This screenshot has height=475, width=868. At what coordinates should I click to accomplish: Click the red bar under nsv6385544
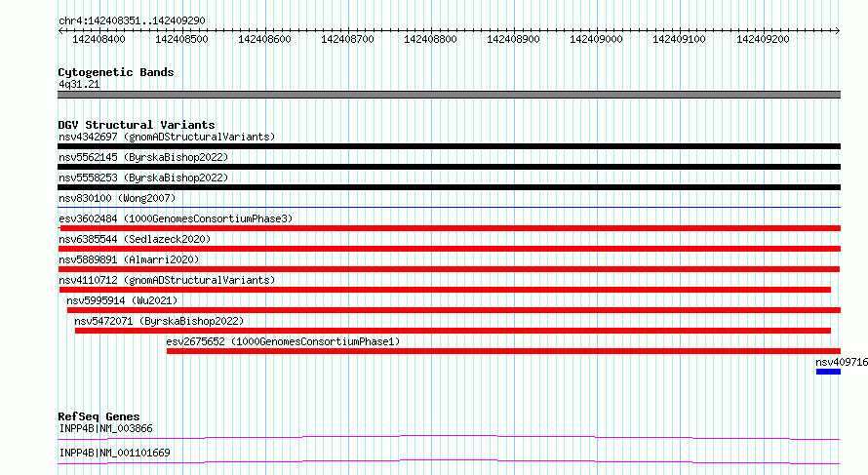click(449, 249)
